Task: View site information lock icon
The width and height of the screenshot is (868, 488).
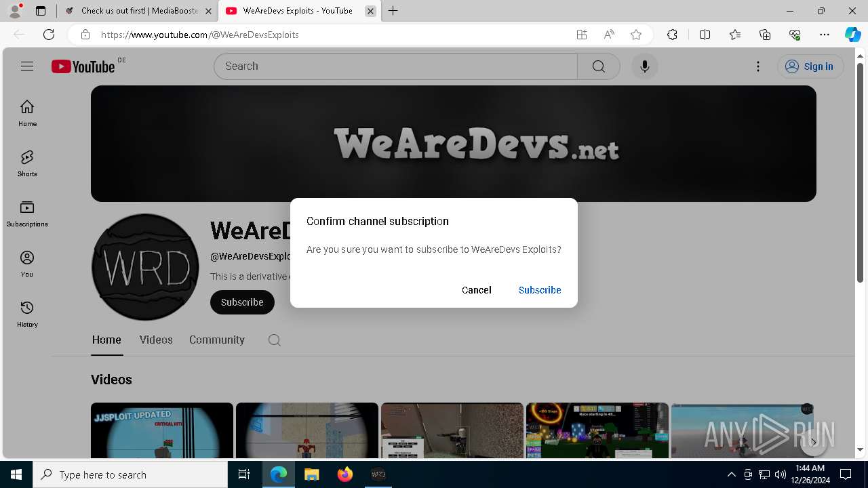Action: [85, 35]
